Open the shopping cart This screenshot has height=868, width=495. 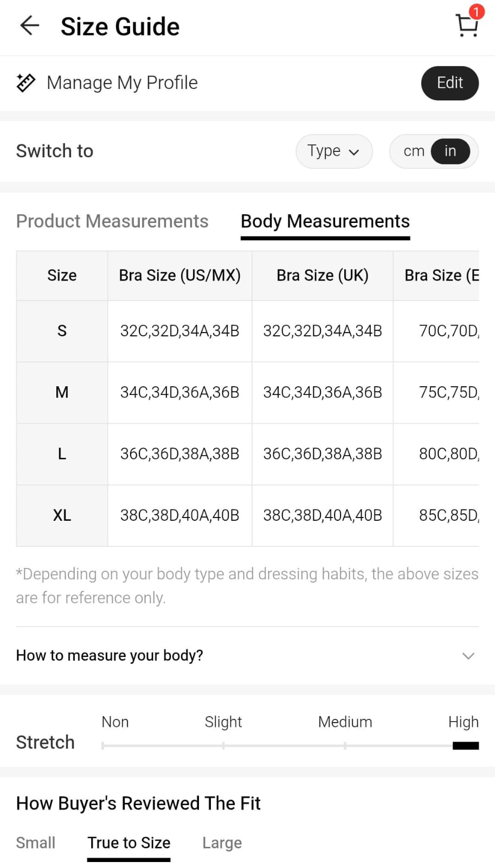tap(466, 25)
